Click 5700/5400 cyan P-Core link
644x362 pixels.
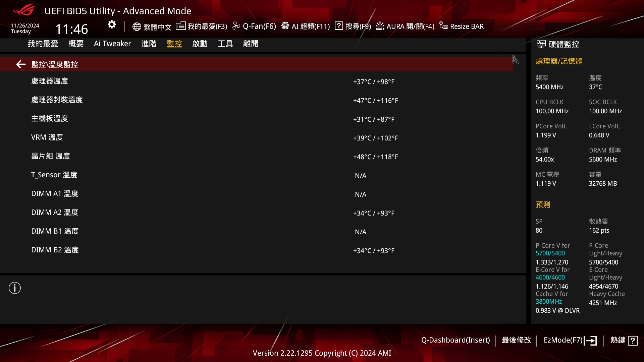click(x=550, y=253)
